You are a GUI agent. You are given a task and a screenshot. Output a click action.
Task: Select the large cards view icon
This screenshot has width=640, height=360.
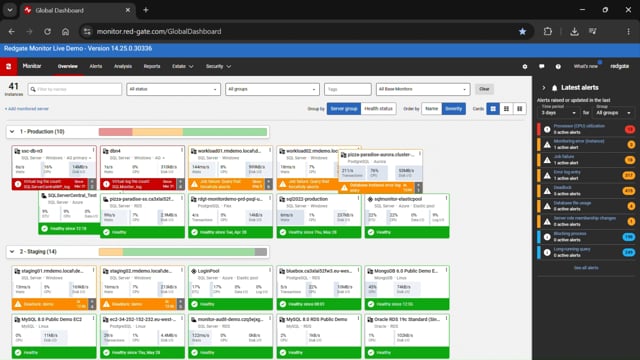[493, 109]
